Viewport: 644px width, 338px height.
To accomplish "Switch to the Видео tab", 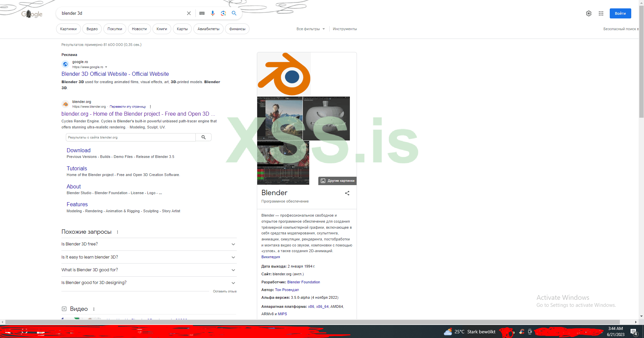I will tap(92, 29).
